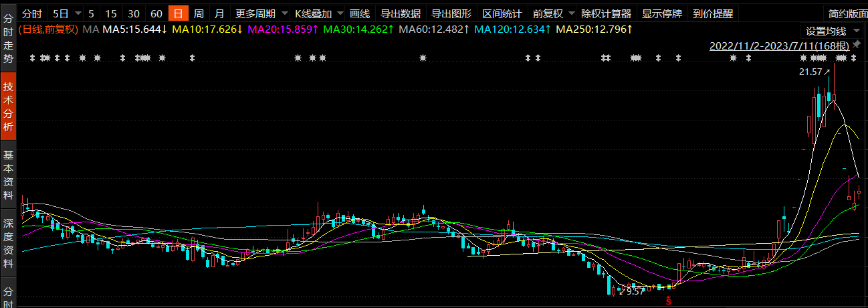The width and height of the screenshot is (868, 308).
Task: Switch to the 日 daily K-line period
Action: tap(178, 13)
